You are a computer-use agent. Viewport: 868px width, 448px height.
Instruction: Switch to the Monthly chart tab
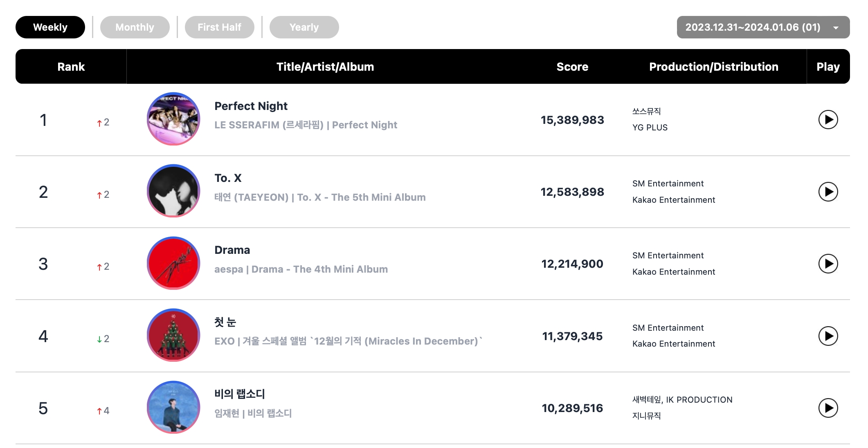tap(135, 27)
